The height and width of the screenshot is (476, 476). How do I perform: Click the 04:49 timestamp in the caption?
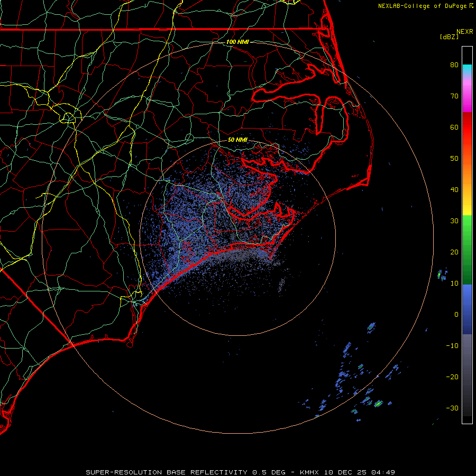(383, 472)
